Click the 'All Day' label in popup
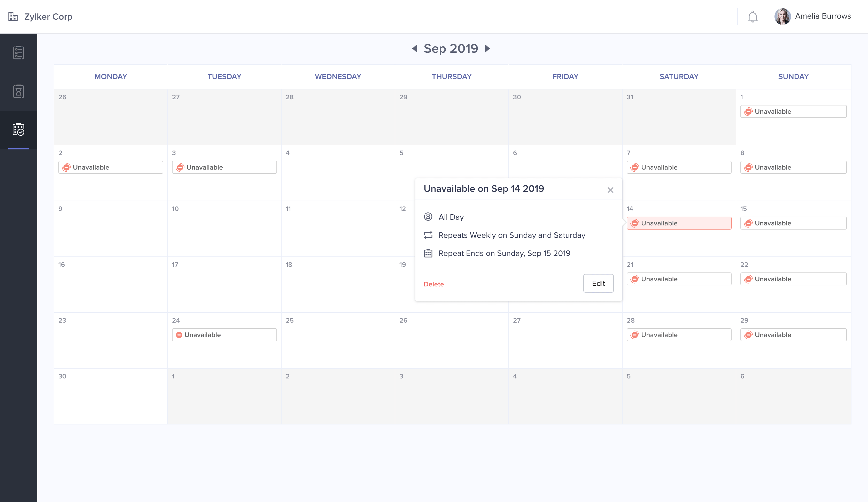The height and width of the screenshot is (502, 868). (451, 217)
